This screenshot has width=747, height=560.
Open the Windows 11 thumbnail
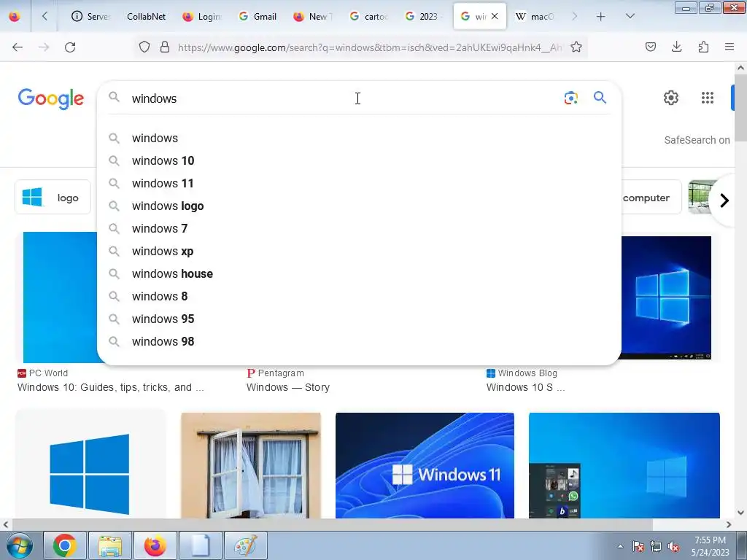425,465
